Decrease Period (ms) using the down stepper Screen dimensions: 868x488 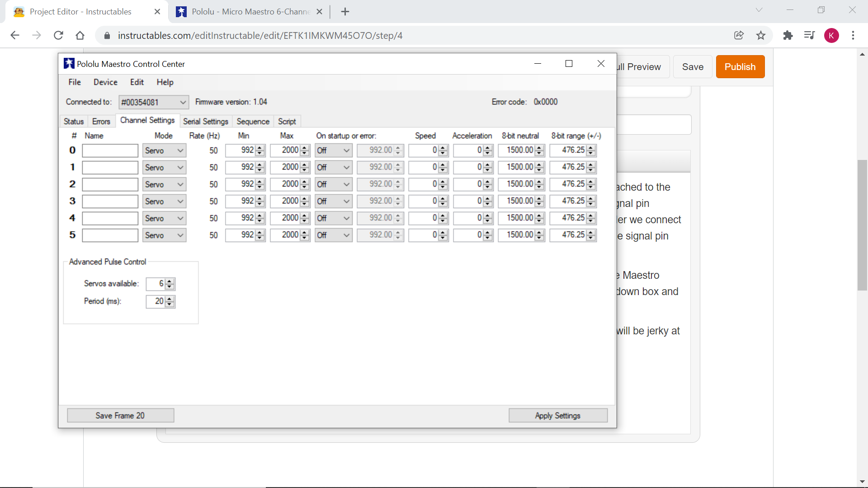170,304
